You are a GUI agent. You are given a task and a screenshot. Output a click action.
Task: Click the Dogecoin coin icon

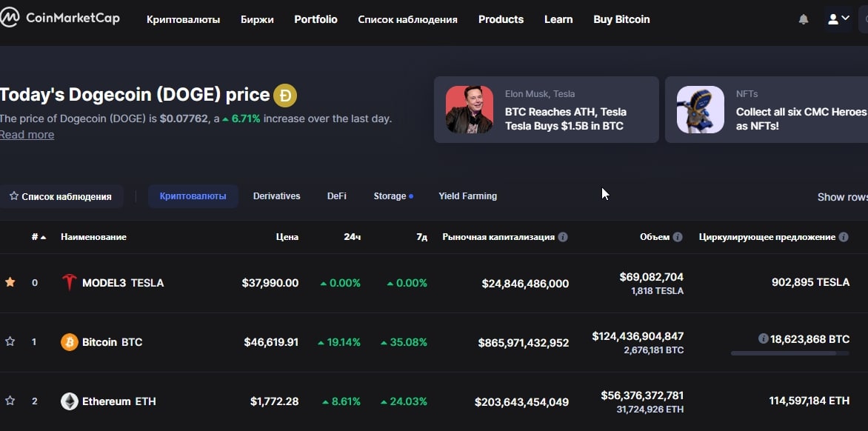click(285, 96)
